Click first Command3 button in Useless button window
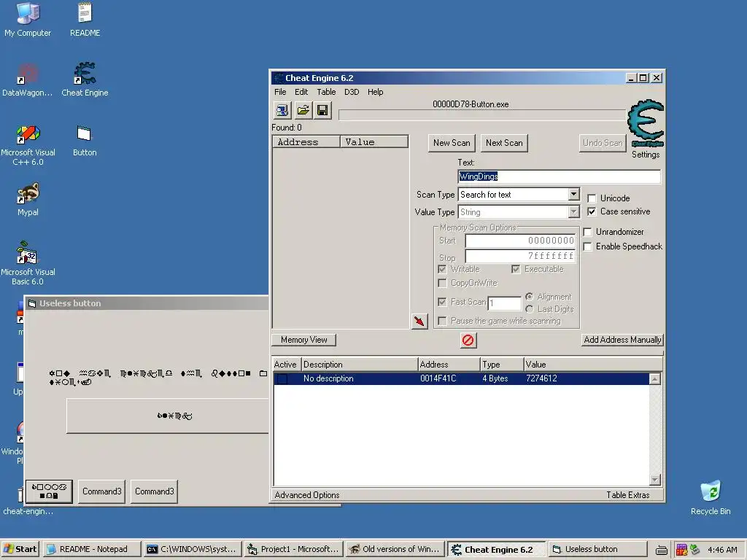This screenshot has height=560, width=747. [101, 491]
